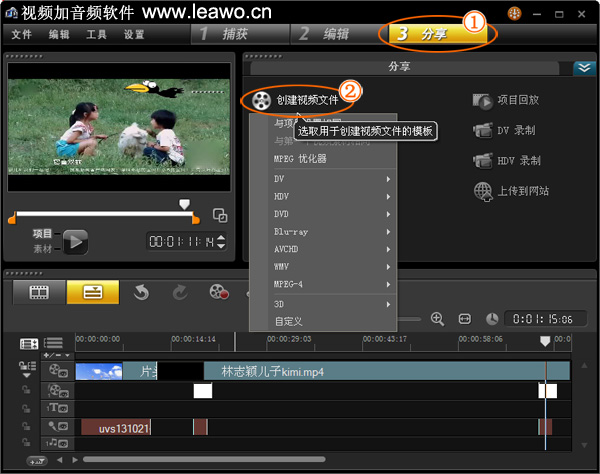The image size is (600, 474).
Task: Click the orange mark-in trim handle
Action: (x=12, y=218)
